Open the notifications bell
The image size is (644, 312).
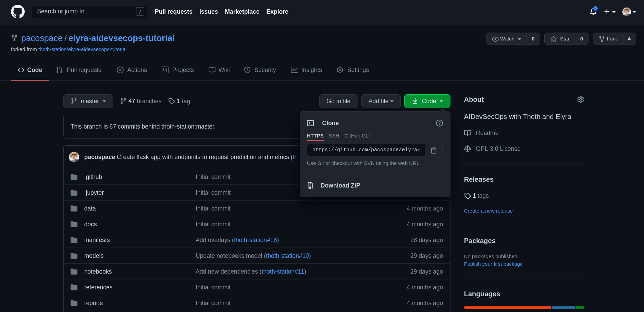click(x=593, y=12)
